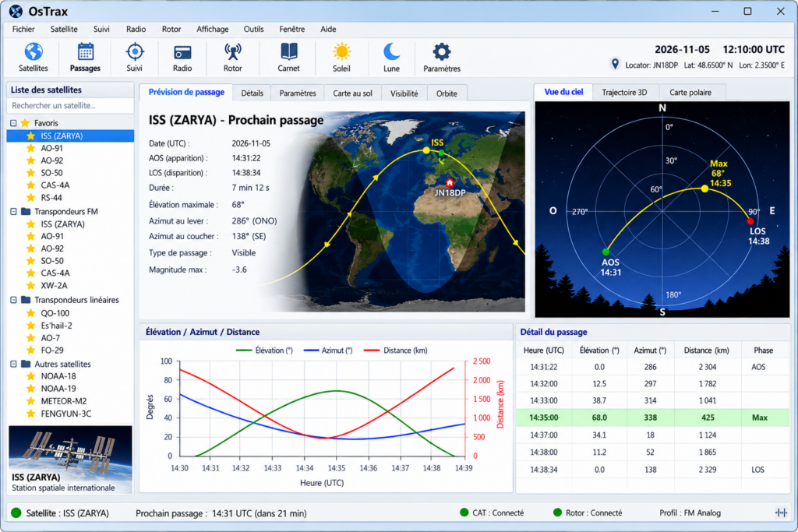Switch to the Carte polaire tab

tap(690, 92)
